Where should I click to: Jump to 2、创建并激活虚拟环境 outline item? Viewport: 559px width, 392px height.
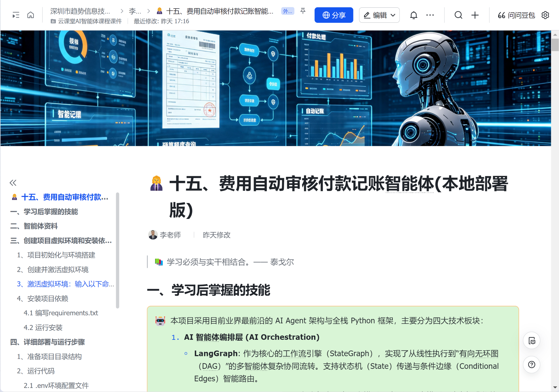pyautogui.click(x=53, y=270)
